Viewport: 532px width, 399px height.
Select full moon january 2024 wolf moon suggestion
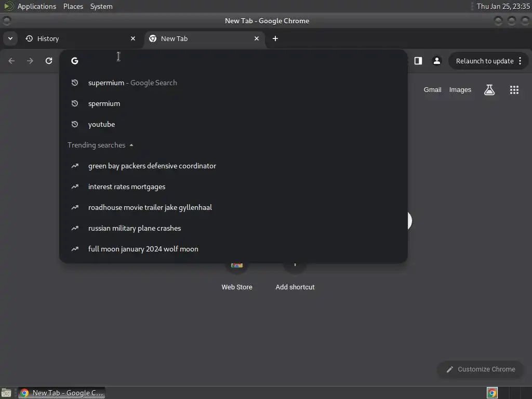(x=233, y=249)
